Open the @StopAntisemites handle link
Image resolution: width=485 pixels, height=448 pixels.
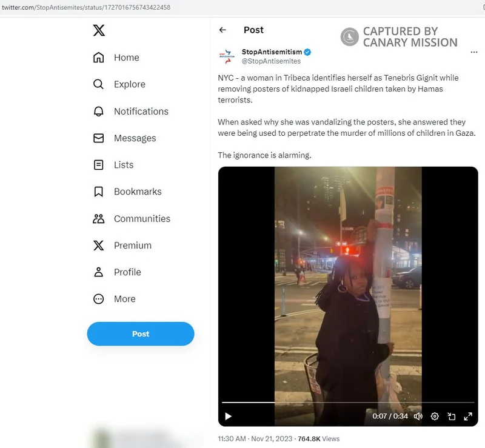(271, 61)
